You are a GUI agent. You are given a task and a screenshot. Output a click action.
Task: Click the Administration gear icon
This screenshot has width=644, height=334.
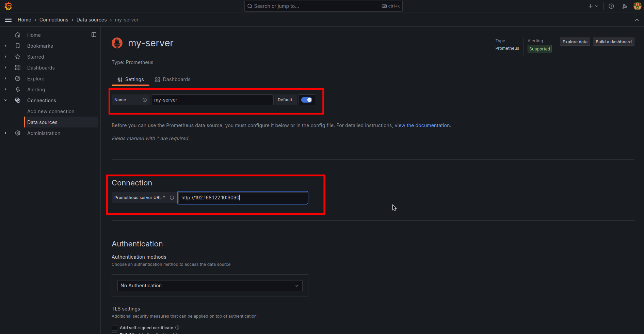(x=18, y=133)
